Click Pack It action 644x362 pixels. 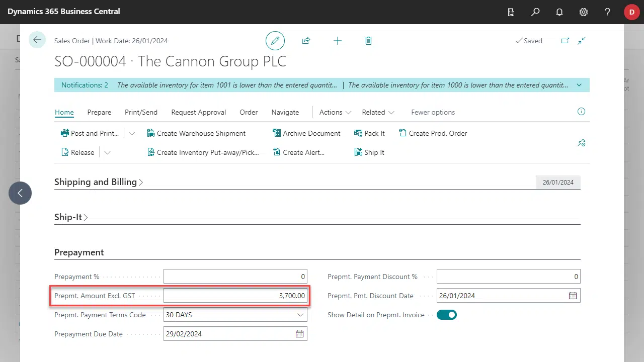(369, 133)
